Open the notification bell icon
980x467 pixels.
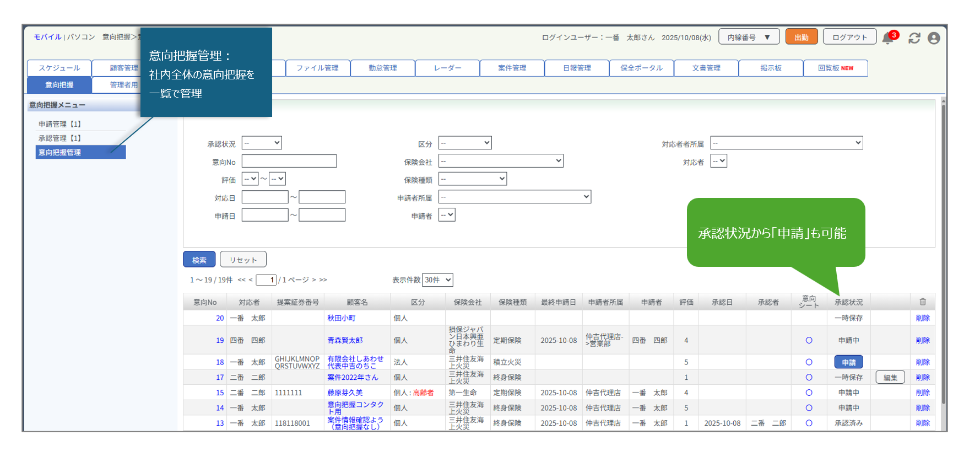[887, 38]
